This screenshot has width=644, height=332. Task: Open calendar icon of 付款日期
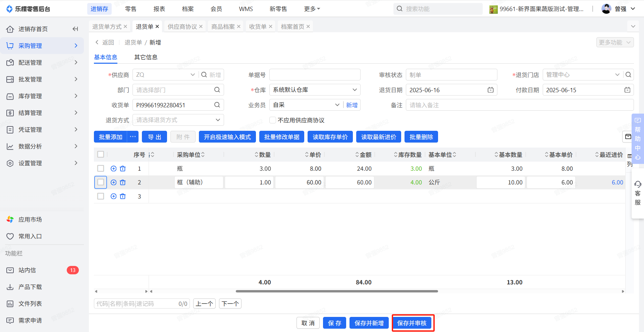click(x=627, y=90)
